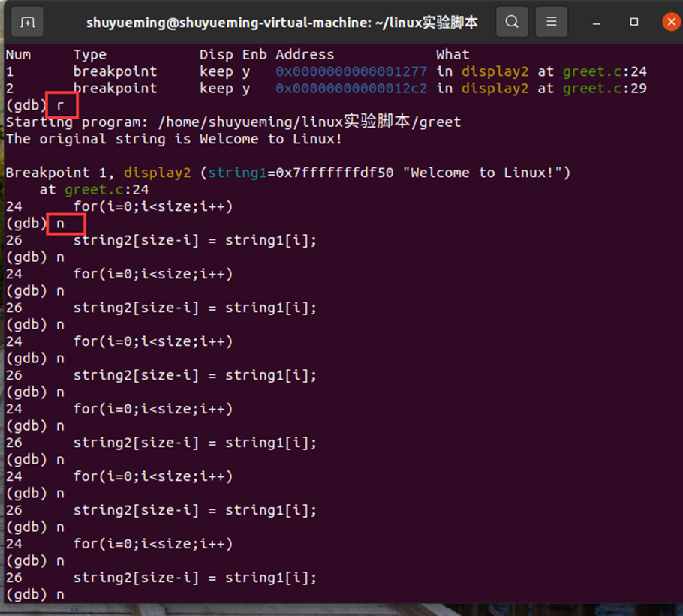Open the terminal hamburger menu
The width and height of the screenshot is (683, 616).
click(551, 21)
